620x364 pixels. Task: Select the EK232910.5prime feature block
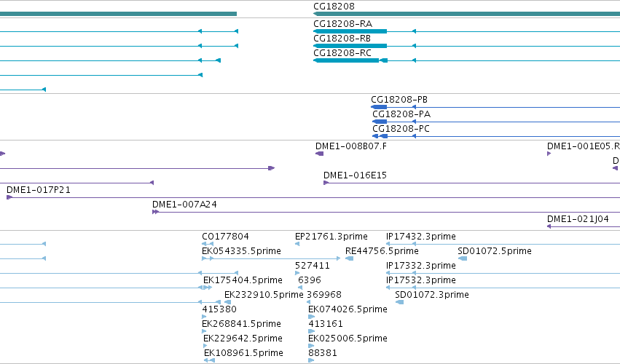[228, 303]
